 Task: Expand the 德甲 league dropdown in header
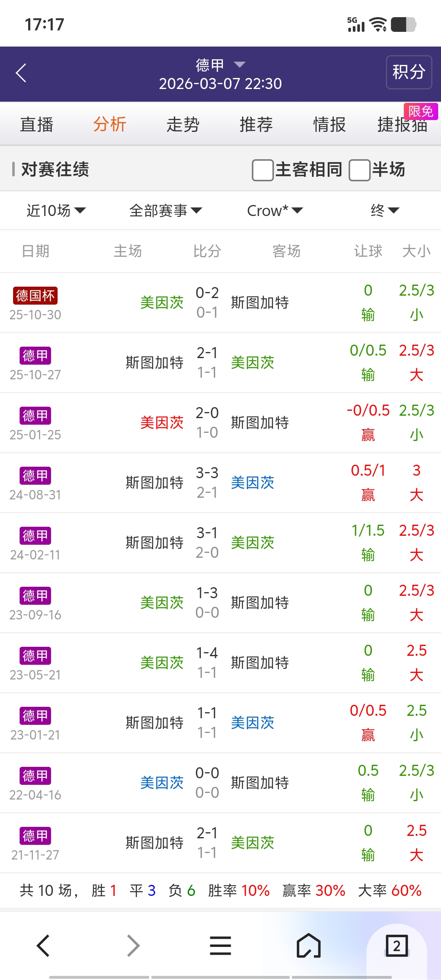coord(220,65)
